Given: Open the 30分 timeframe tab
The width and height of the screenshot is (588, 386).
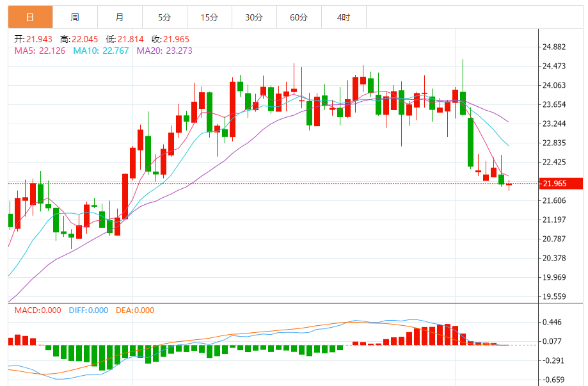Looking at the screenshot, I should pyautogui.click(x=254, y=17).
